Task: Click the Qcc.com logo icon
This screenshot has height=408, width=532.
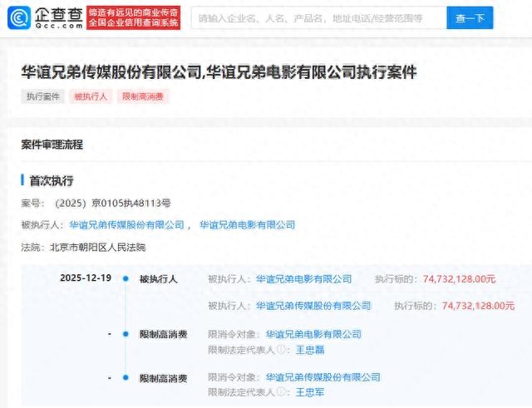Action: point(19,17)
